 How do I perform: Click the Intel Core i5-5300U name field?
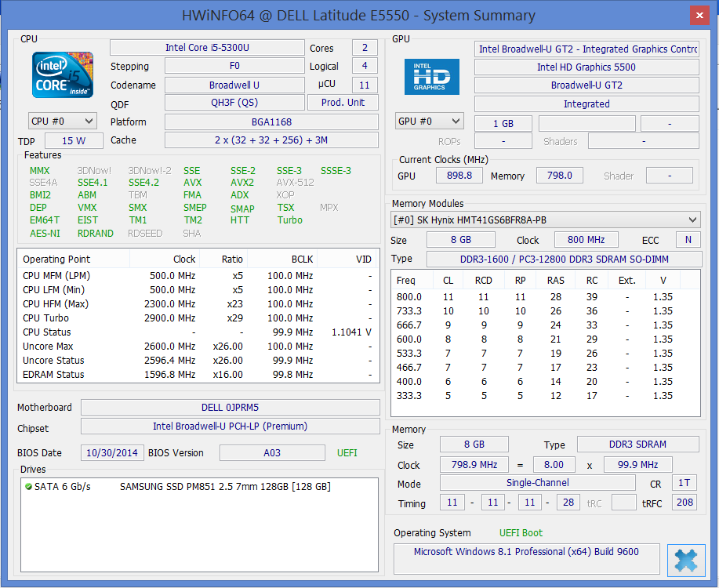pos(207,48)
